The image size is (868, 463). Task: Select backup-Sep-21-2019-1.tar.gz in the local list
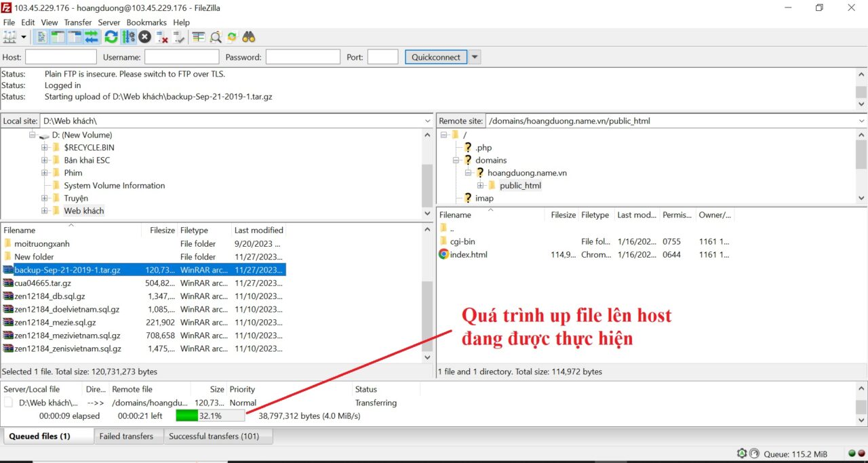click(143, 270)
